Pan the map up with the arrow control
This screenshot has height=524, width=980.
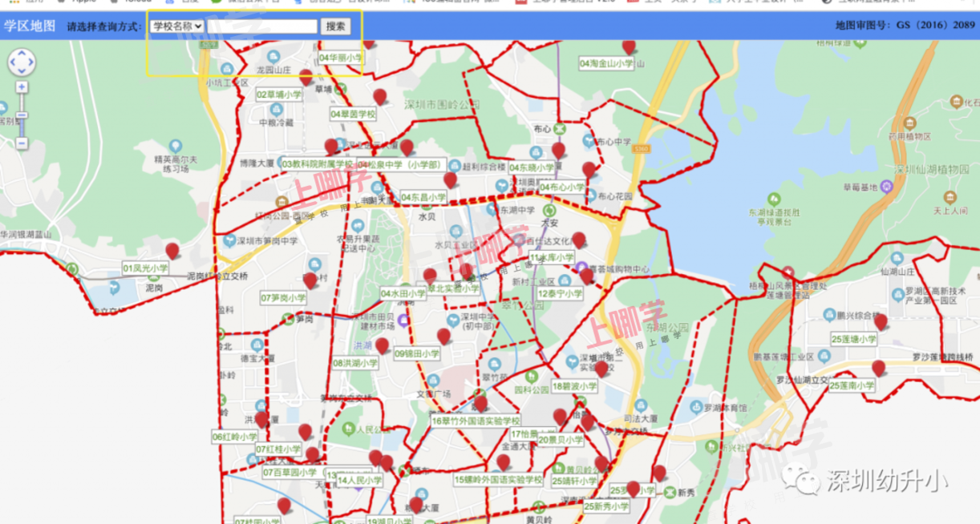22,54
